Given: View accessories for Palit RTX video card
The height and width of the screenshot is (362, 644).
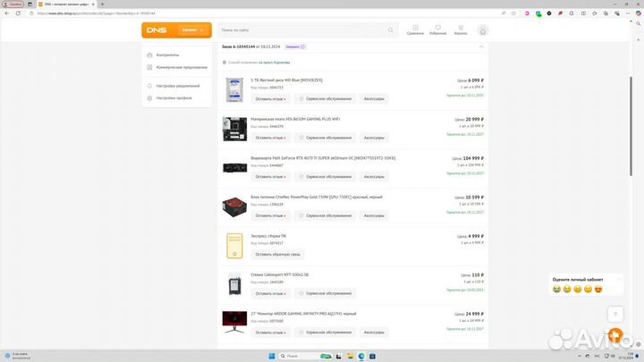Looking at the screenshot, I should [x=374, y=176].
